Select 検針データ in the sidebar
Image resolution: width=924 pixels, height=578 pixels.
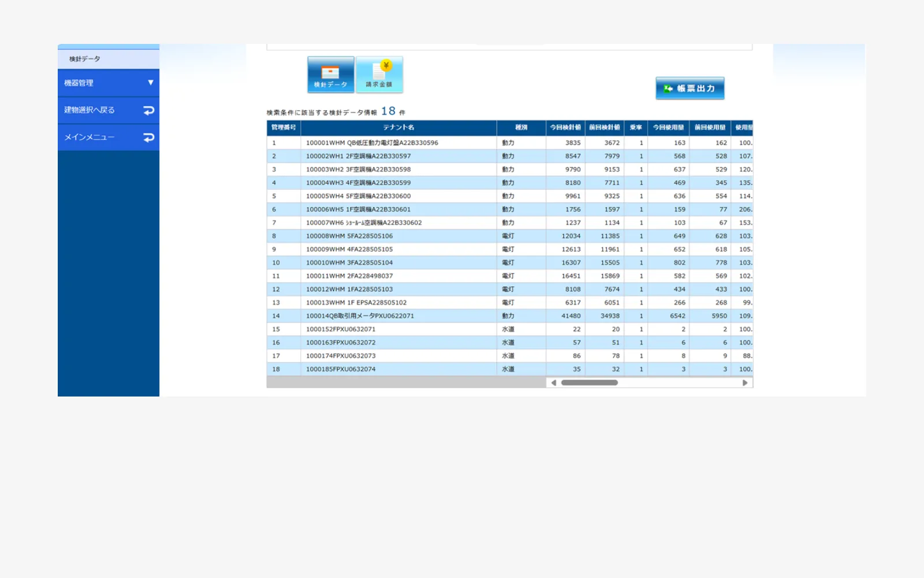[x=85, y=59]
